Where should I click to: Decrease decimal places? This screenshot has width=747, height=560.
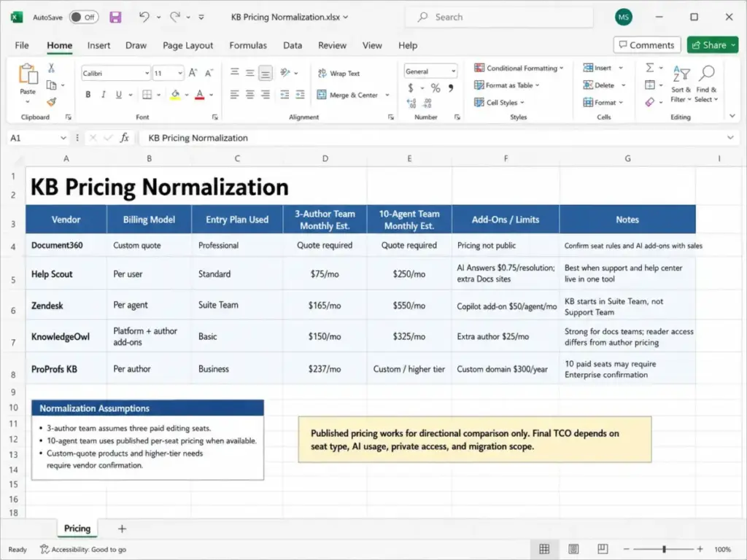(427, 103)
